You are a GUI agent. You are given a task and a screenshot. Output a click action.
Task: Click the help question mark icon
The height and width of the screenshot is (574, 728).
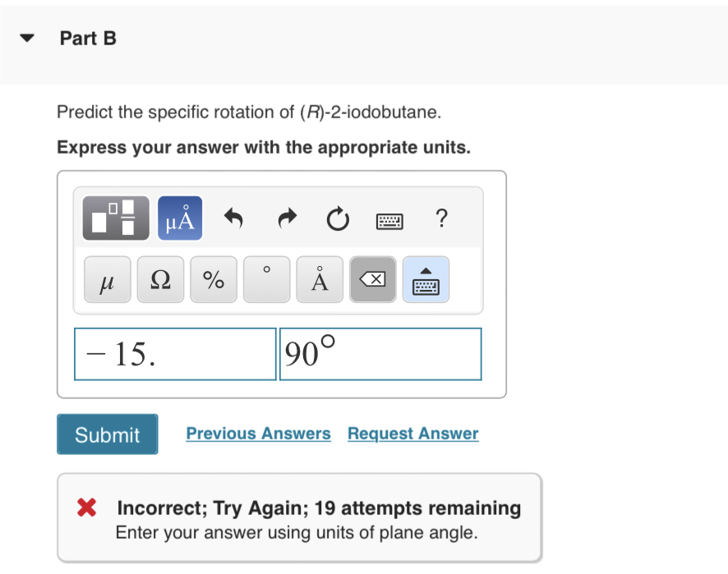(441, 219)
